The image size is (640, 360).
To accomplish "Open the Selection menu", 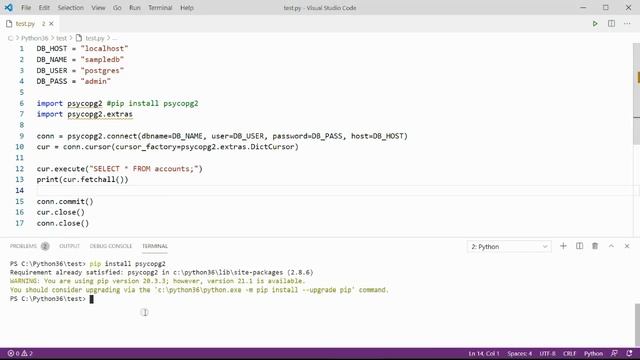I will [x=71, y=8].
